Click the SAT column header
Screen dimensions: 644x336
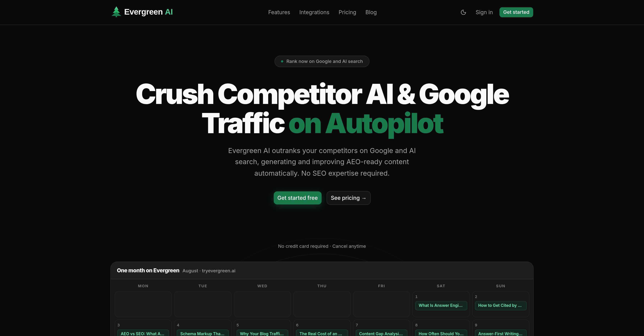tap(441, 286)
